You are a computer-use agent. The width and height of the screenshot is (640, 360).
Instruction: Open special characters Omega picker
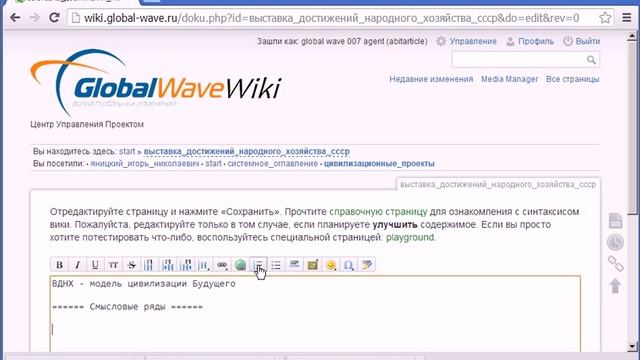tap(348, 265)
